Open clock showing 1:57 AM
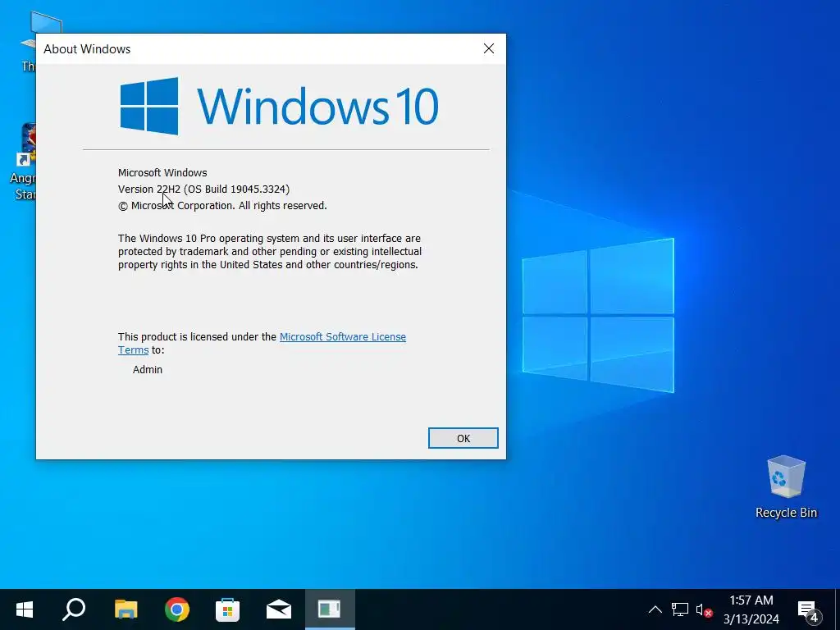Viewport: 840px width, 630px height. (x=751, y=609)
